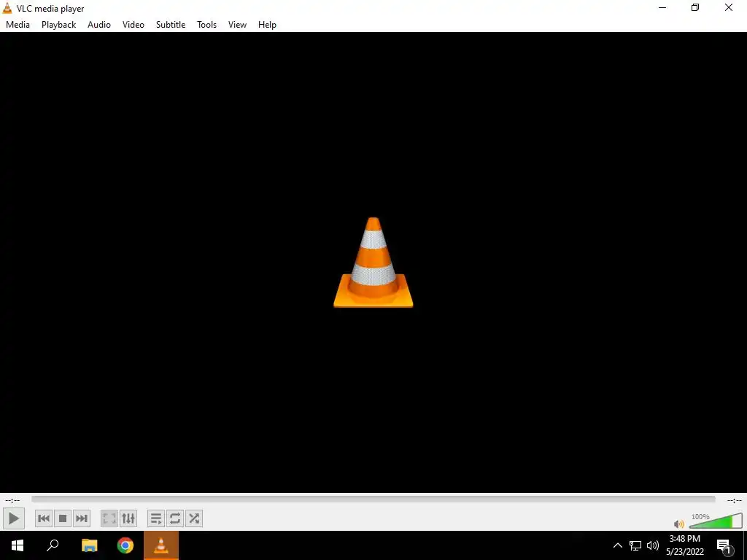The width and height of the screenshot is (747, 560).
Task: Open the taskbar clock and date
Action: coord(685,545)
